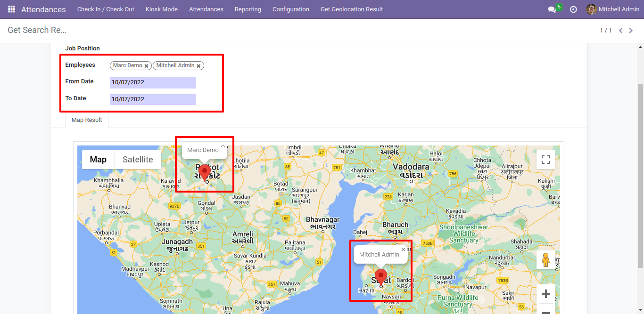The height and width of the screenshot is (314, 644).
Task: Click the Get Search Re… breadcrumb
Action: 37,30
